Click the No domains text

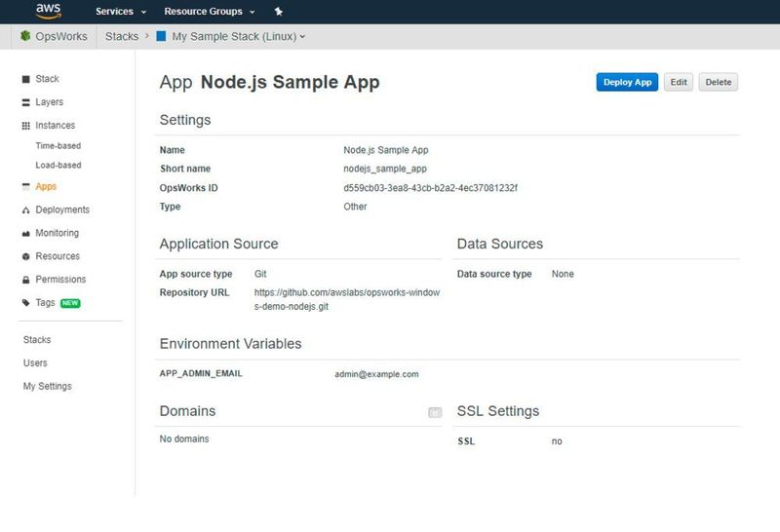pyautogui.click(x=184, y=439)
